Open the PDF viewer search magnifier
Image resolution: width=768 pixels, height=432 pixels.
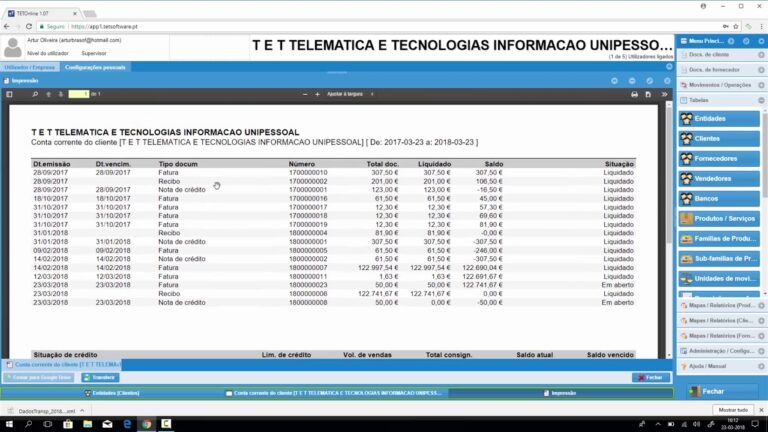35,94
